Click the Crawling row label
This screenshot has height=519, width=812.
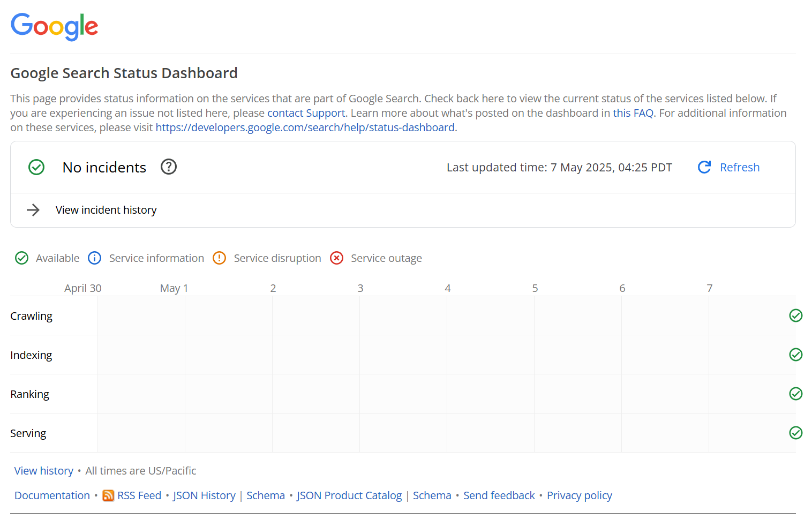pos(32,316)
